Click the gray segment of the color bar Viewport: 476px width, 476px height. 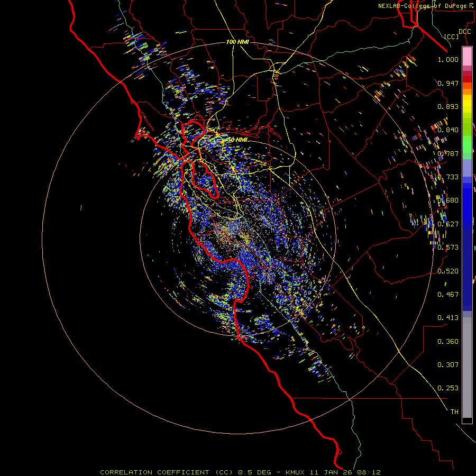[467, 368]
